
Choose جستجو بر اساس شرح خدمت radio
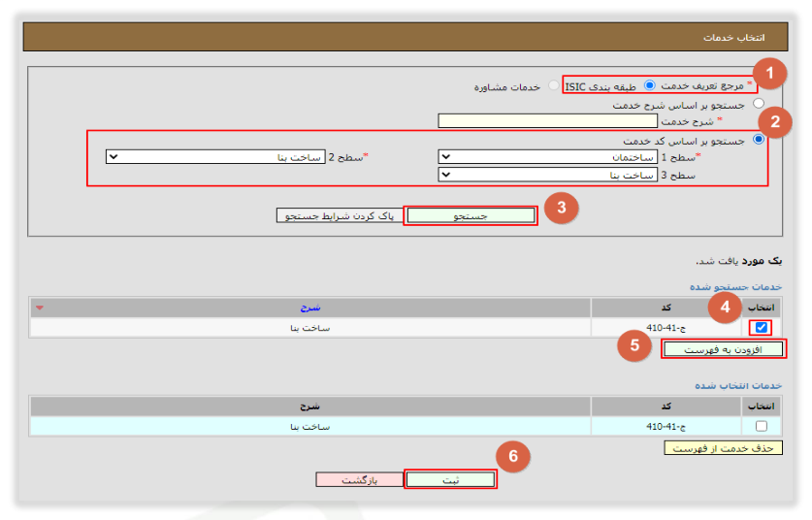coord(759,103)
